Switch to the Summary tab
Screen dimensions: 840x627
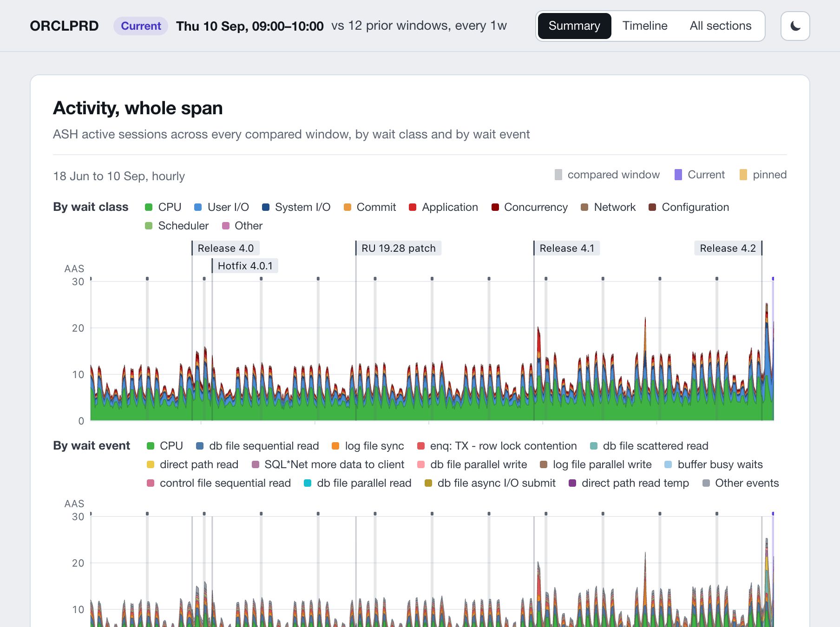[574, 26]
